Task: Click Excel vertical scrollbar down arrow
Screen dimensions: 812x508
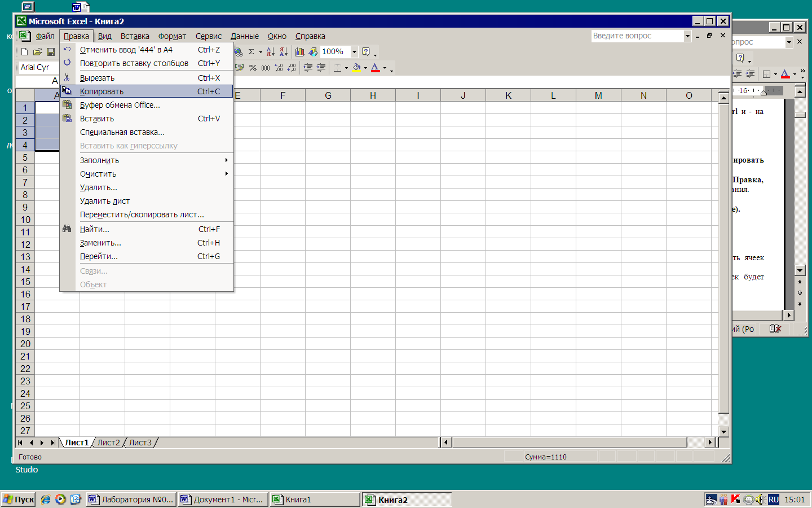Action: pyautogui.click(x=724, y=432)
